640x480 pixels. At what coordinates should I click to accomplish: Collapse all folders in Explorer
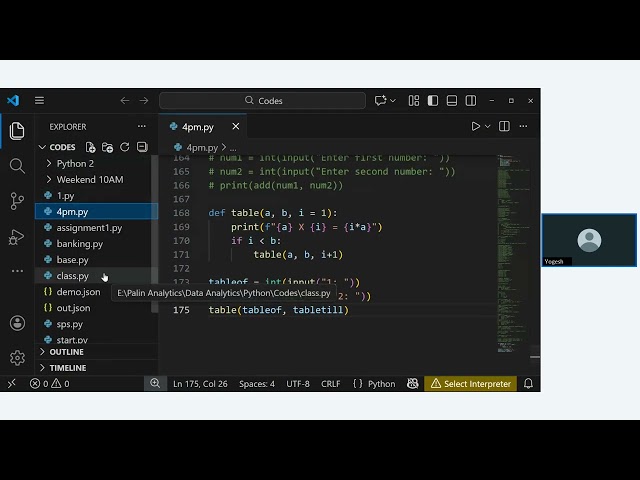point(142,147)
